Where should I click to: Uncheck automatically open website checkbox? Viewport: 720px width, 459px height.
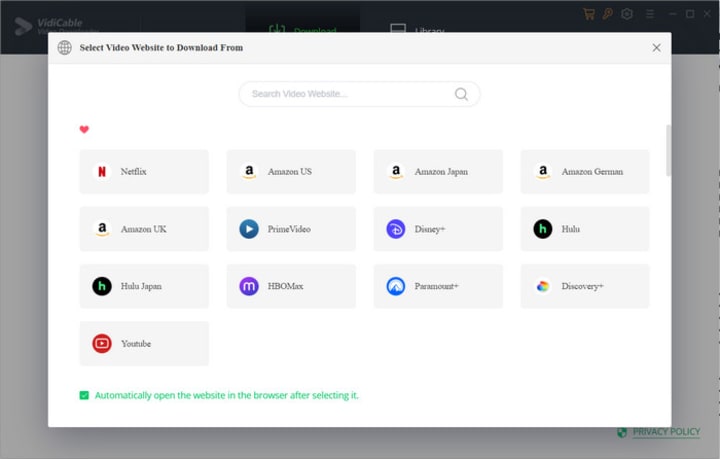point(84,395)
